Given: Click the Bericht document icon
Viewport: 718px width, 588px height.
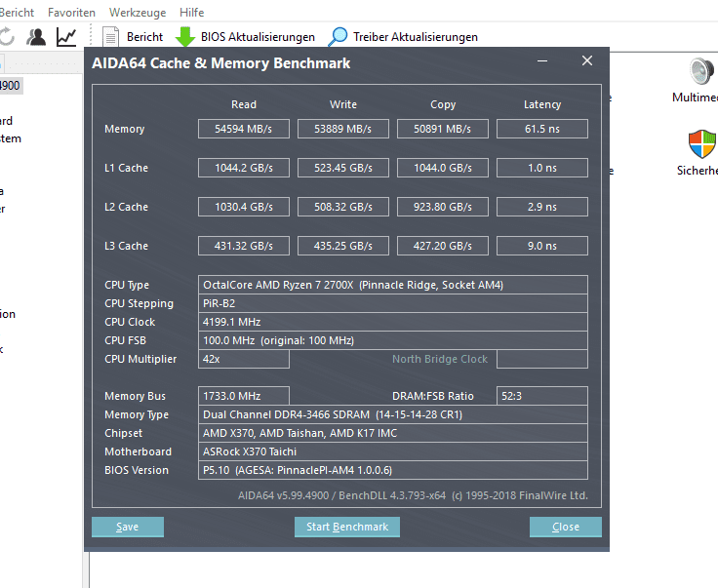Looking at the screenshot, I should [110, 37].
